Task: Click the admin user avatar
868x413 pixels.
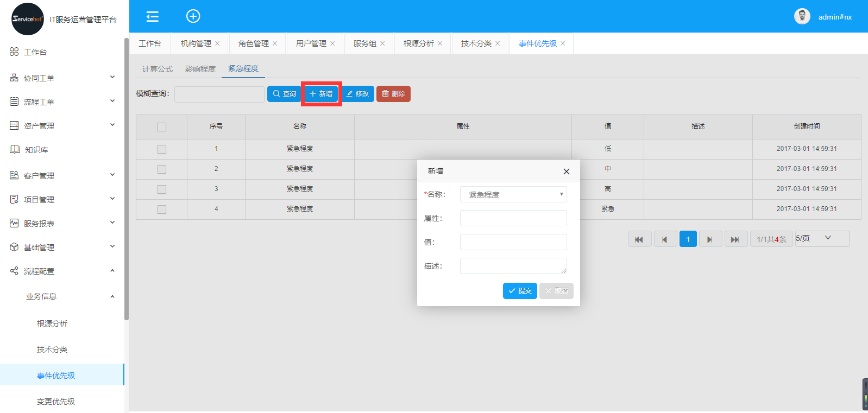Action: [802, 16]
